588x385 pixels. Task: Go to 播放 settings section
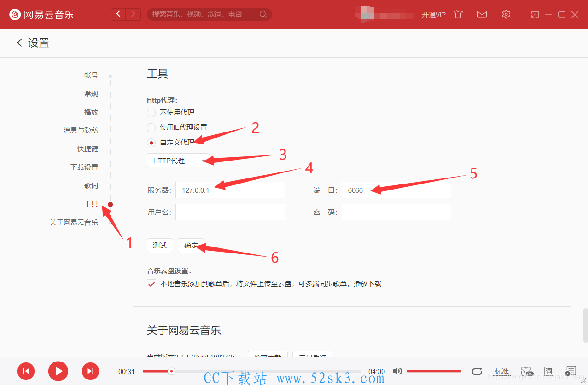click(x=91, y=112)
